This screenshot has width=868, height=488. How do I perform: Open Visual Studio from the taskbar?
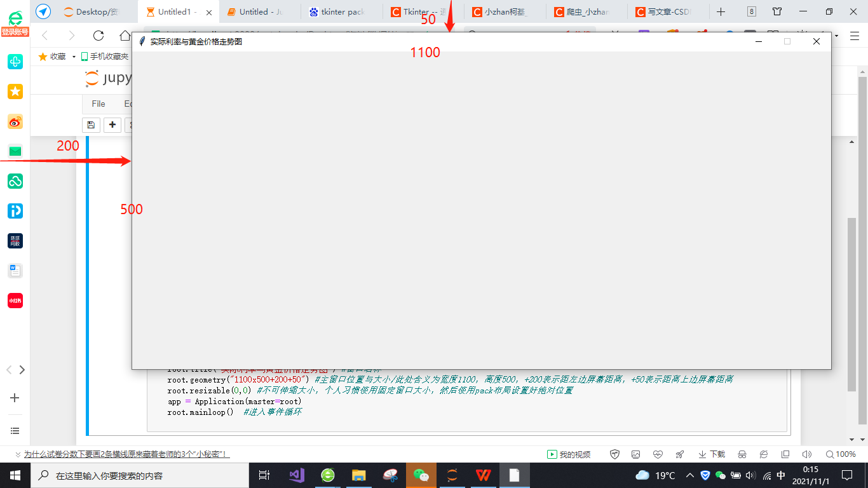click(297, 475)
